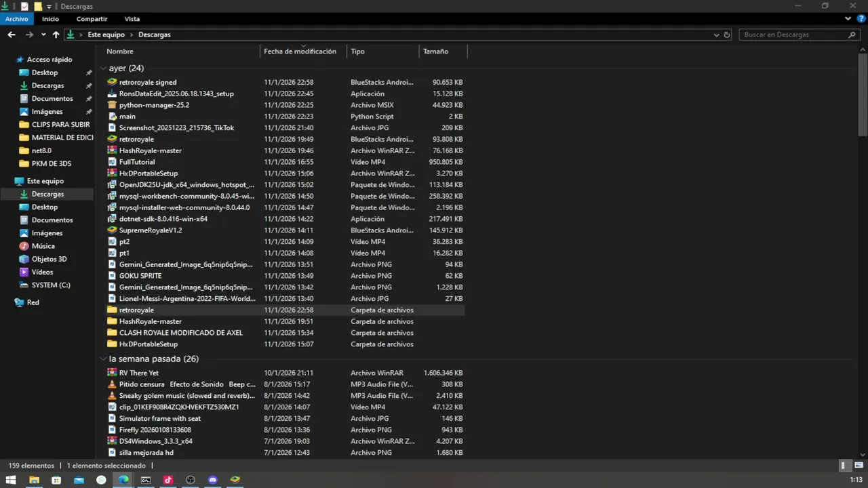Image resolution: width=868 pixels, height=488 pixels.
Task: Select 'Lionel-Messi-Argentina-2022-FIFA-World' file name
Action: tap(188, 299)
